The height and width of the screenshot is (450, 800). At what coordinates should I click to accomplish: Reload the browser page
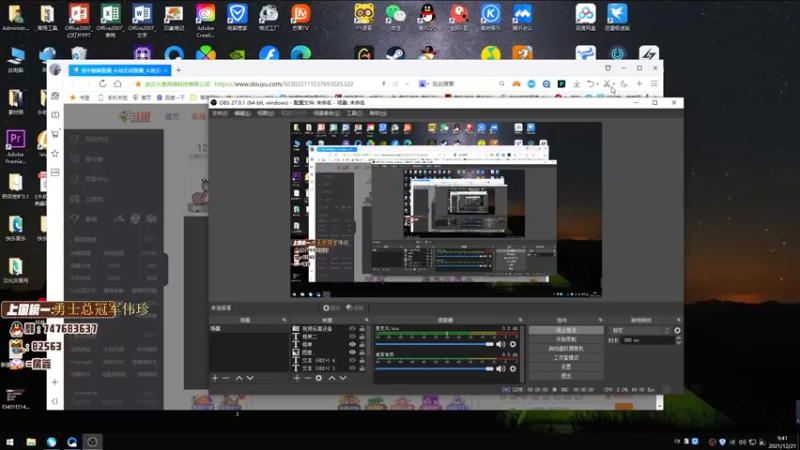pyautogui.click(x=103, y=84)
